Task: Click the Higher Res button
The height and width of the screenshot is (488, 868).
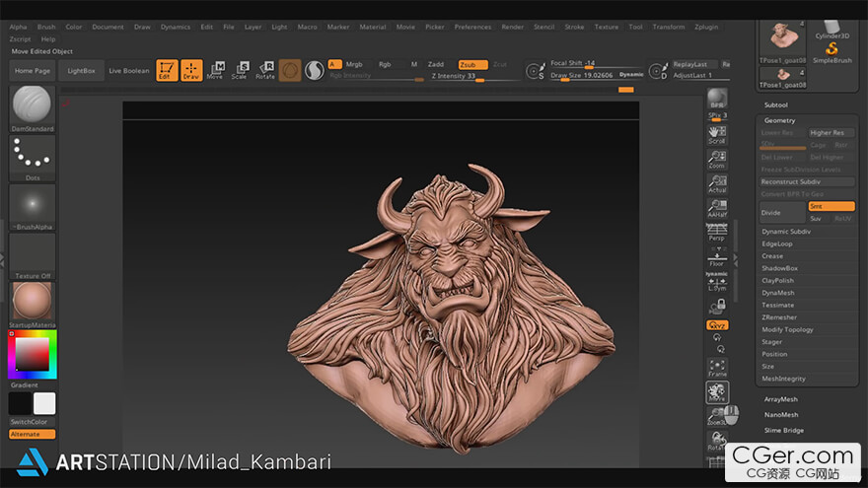Action: [x=831, y=133]
